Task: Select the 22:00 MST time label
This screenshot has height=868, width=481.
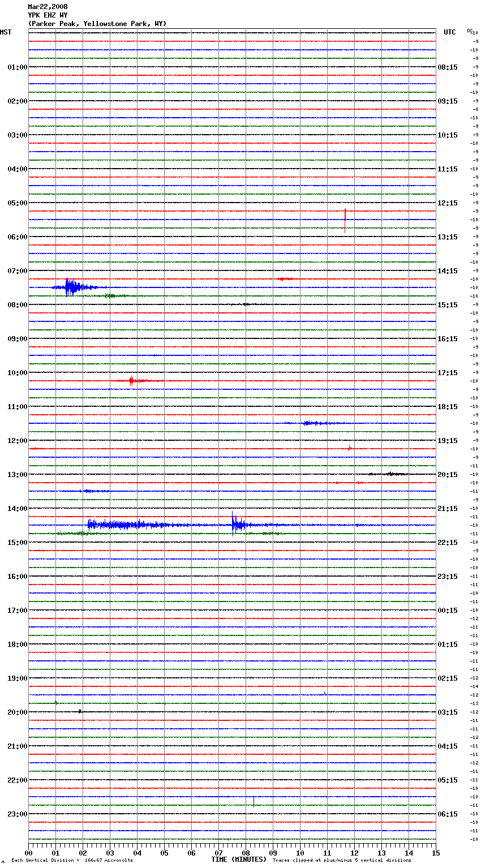Action: tap(17, 780)
